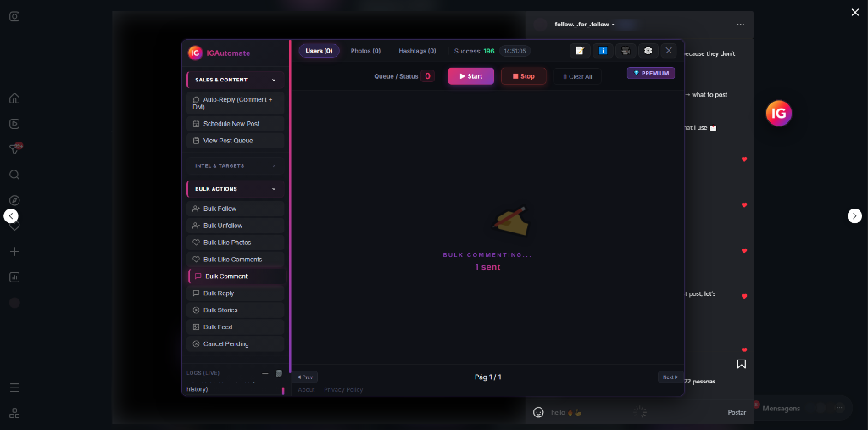The image size is (868, 430).
Task: Open the Meta apps icon
Action: click(x=15, y=413)
